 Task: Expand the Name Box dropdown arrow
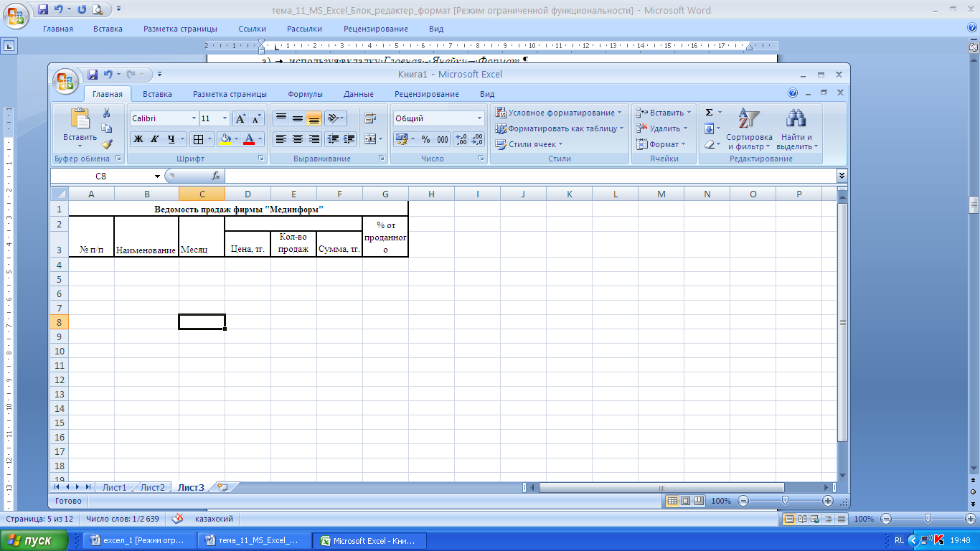(157, 176)
